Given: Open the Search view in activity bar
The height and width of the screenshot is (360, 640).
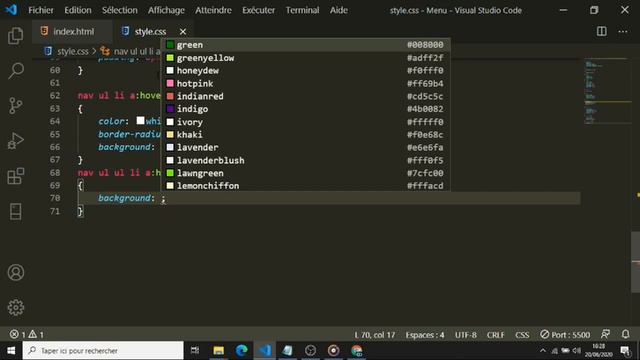Looking at the screenshot, I should [x=16, y=71].
